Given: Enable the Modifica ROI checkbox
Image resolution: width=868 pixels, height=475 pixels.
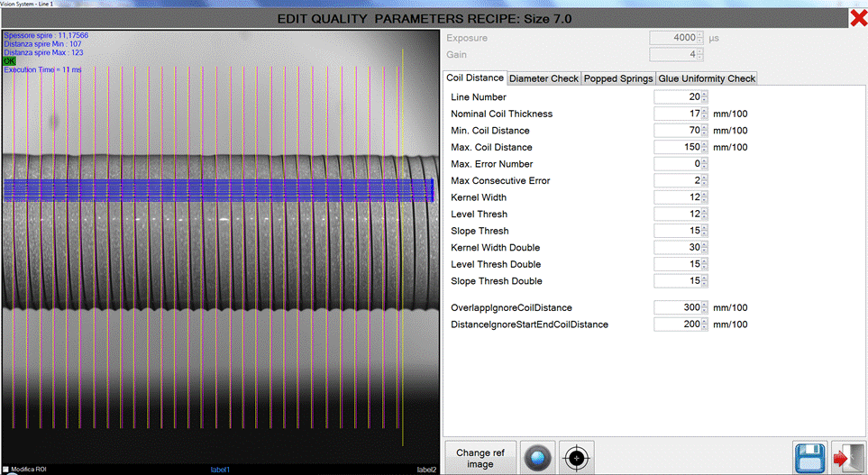Looking at the screenshot, I should pos(7,470).
